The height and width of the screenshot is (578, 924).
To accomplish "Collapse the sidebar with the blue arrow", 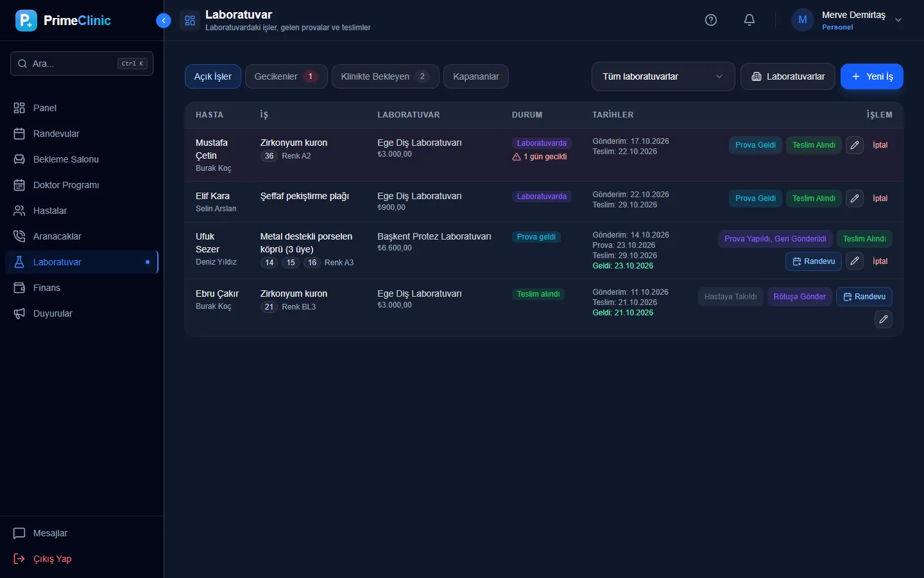I will point(164,21).
